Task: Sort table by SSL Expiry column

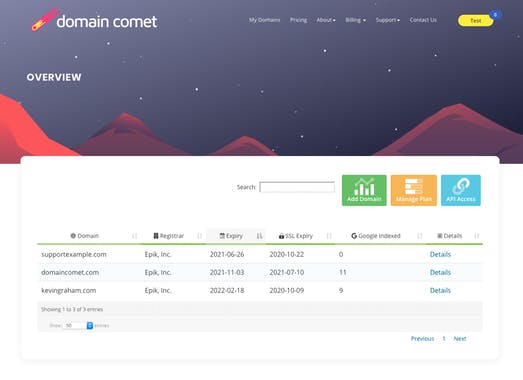Action: [300, 236]
